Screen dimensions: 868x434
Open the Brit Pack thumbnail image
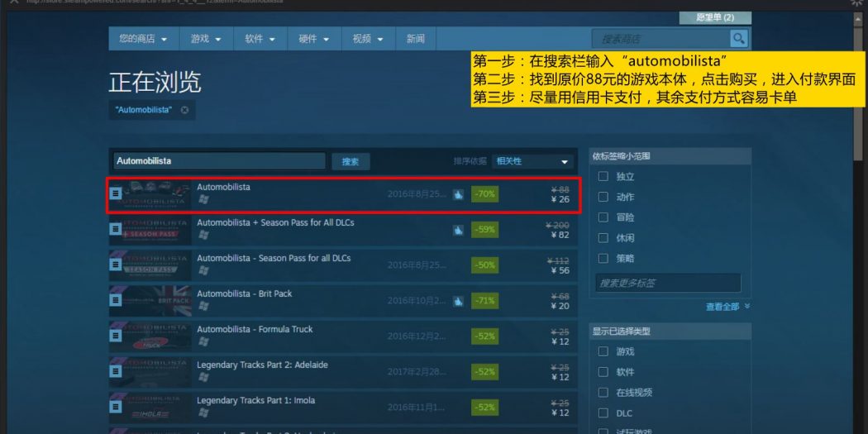pyautogui.click(x=150, y=301)
